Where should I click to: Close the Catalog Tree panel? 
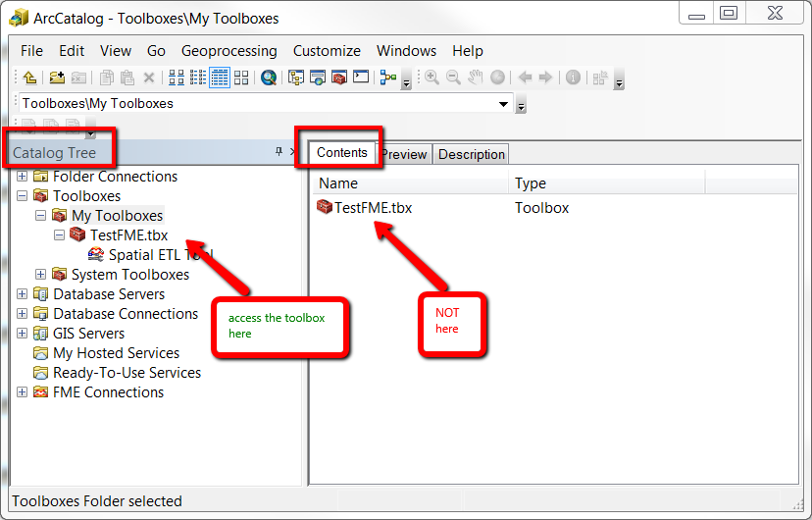point(292,151)
